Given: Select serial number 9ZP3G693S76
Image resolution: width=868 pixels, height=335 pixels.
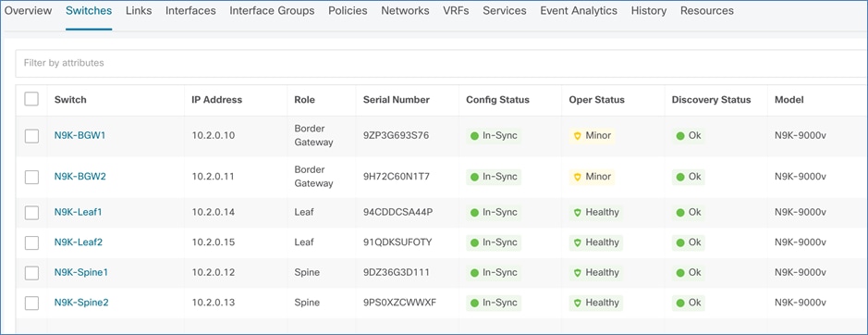Looking at the screenshot, I should coord(396,135).
